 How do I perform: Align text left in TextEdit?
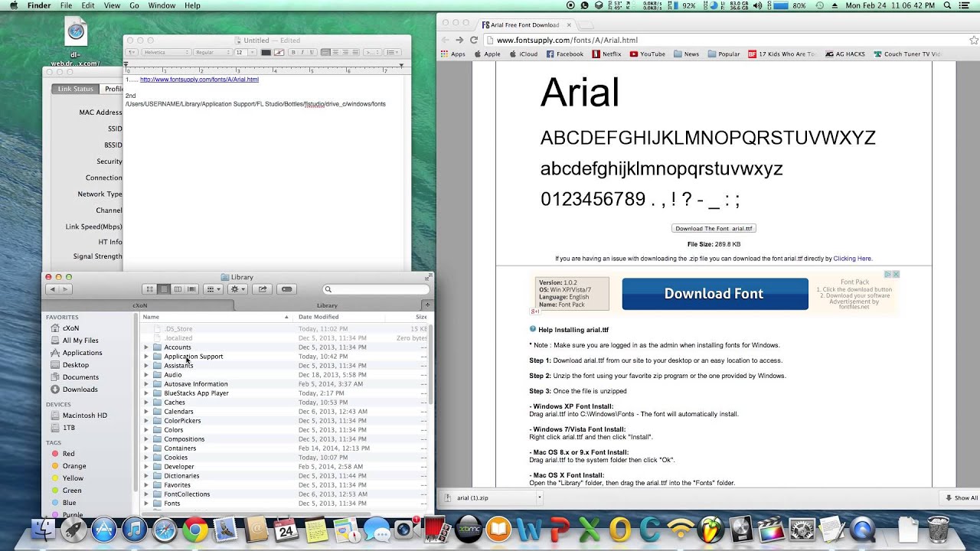325,52
